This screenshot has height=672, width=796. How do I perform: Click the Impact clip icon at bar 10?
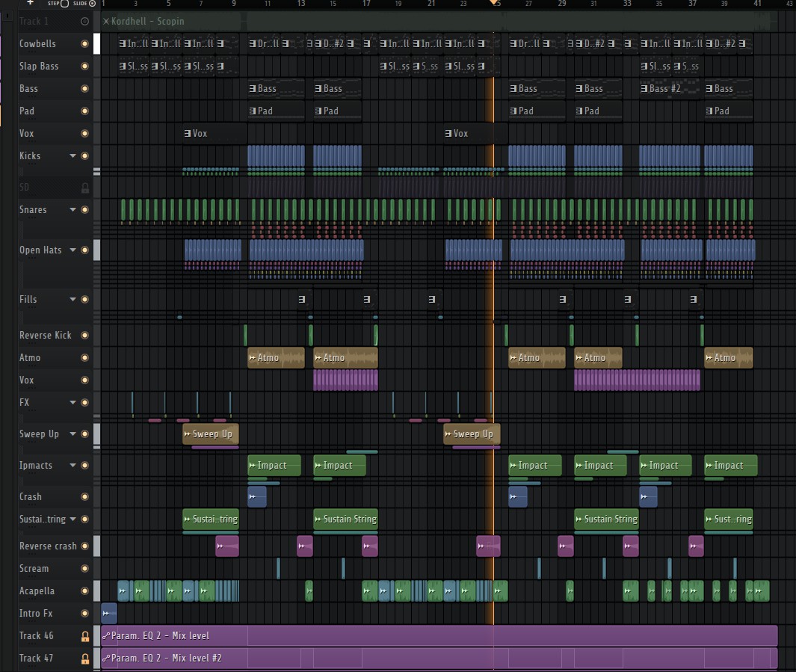pos(253,466)
